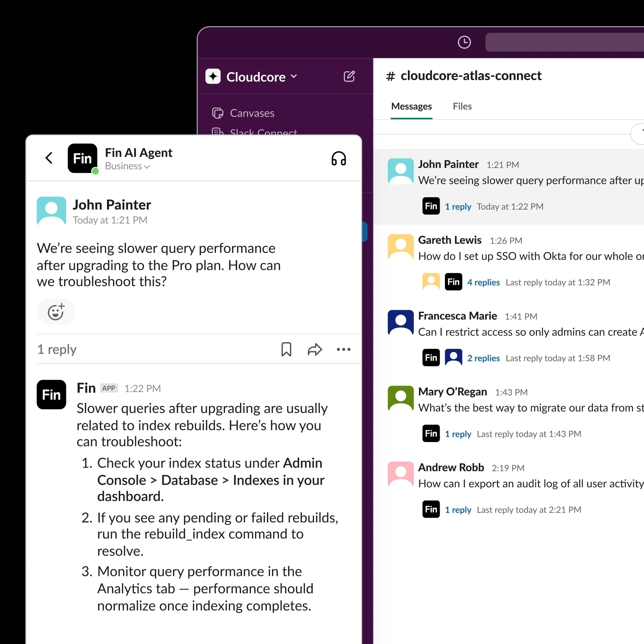Open the 1 reply thread under Andrew Robb
The width and height of the screenshot is (644, 644).
point(458,510)
